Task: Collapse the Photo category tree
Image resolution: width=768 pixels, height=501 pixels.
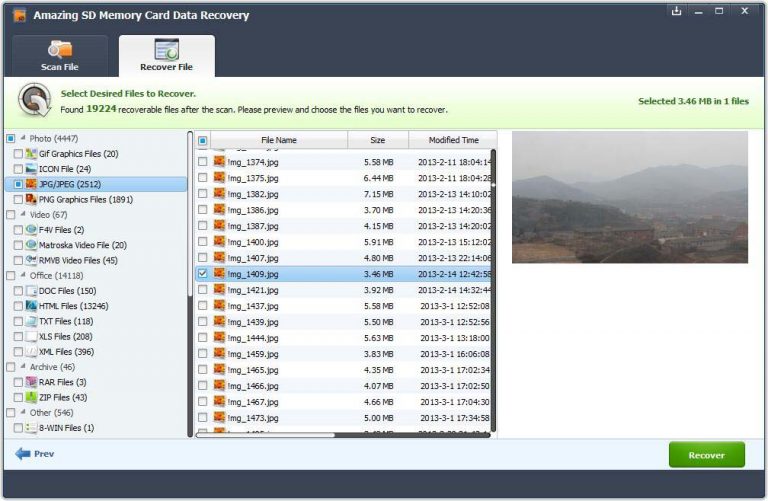Action: pos(23,138)
